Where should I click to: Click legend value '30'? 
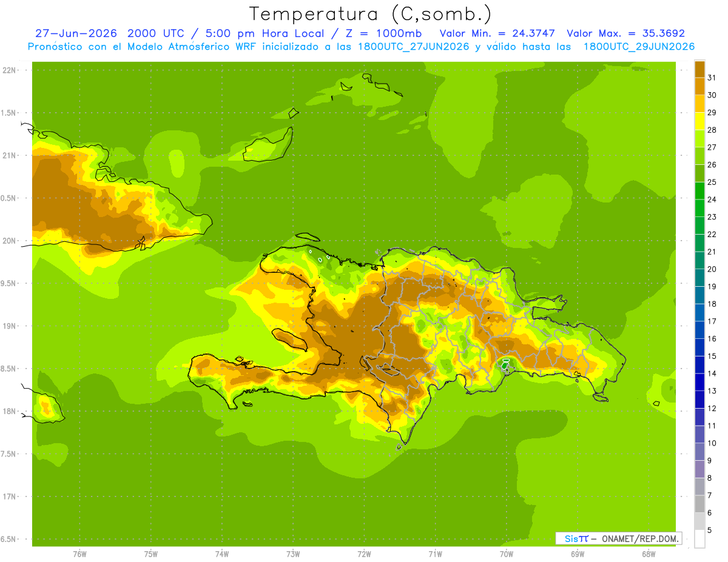tap(712, 95)
